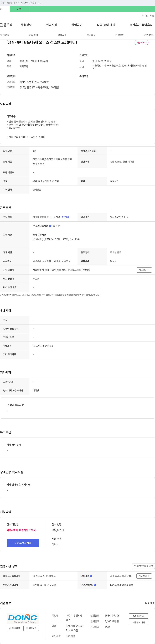This screenshot has height=644, width=155.
Task: Jump to 모집요강 section tab
Action: [x=5, y=35]
